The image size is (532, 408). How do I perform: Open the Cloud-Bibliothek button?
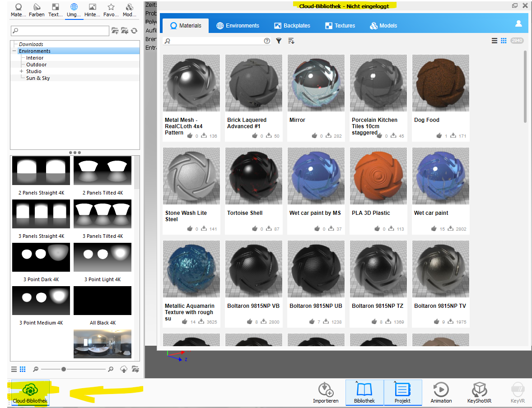pos(30,393)
